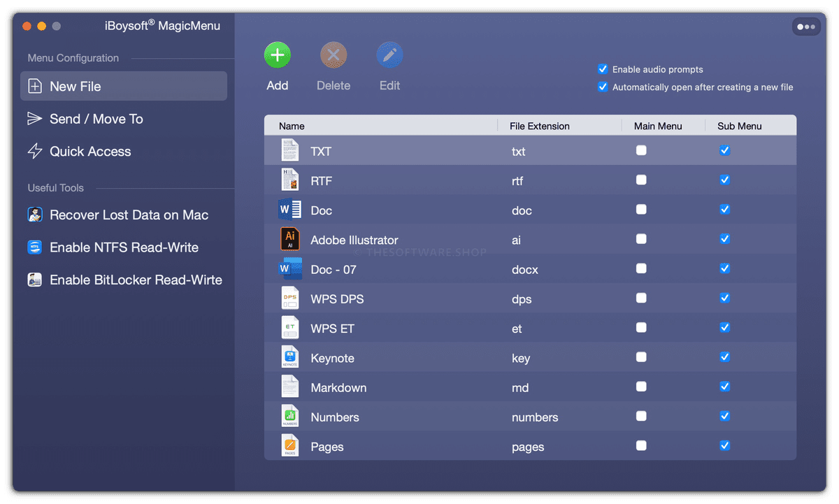Viewport: 839px width, 504px height.
Task: Click the RTF document icon
Action: pos(289,180)
